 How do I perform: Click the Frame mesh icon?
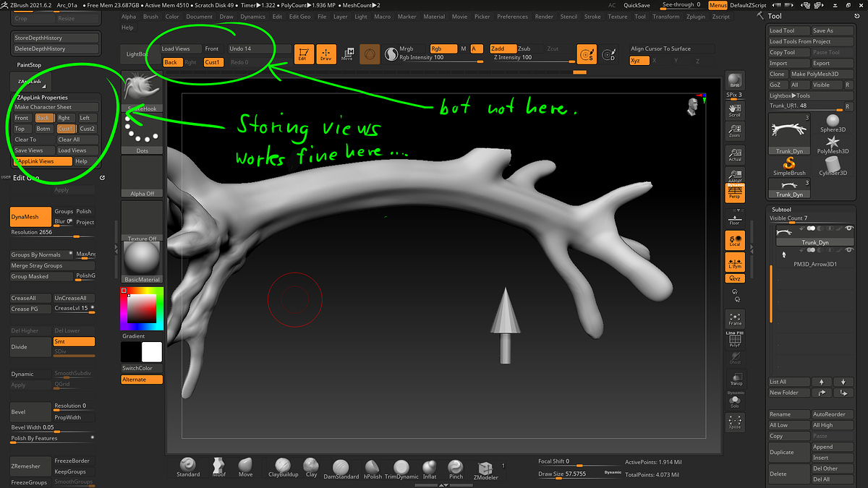735,319
